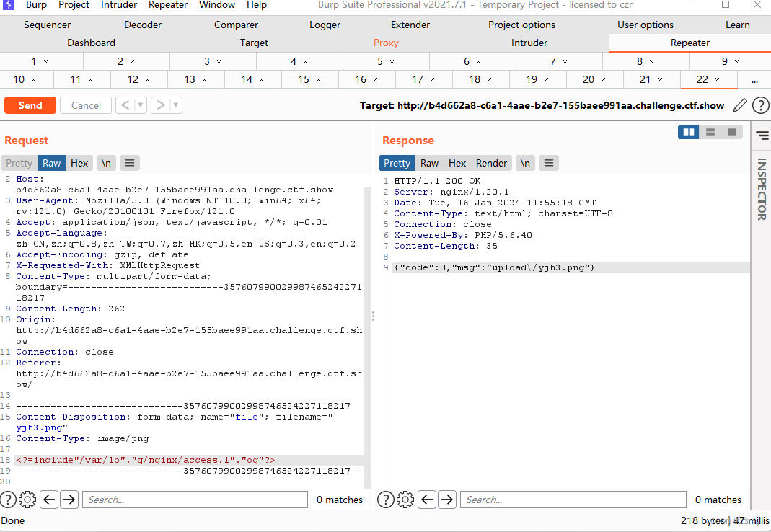
Task: Open the Window menu
Action: (x=217, y=5)
